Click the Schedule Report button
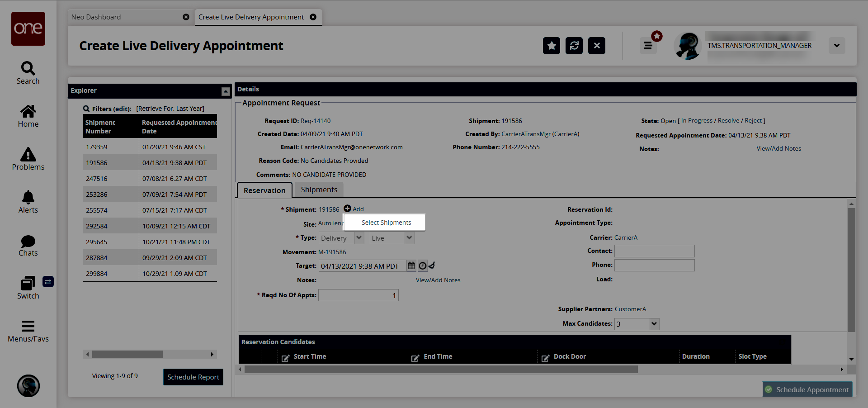 click(x=193, y=377)
